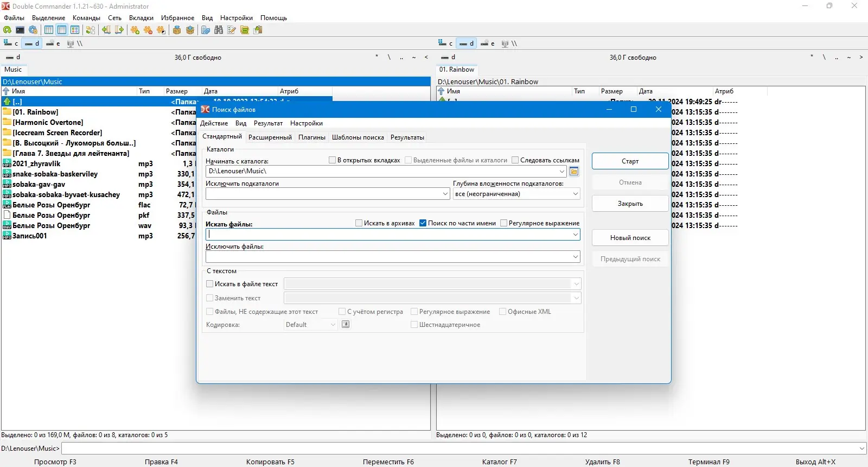Open network drive in left panel
The width and height of the screenshot is (868, 467).
click(x=74, y=43)
